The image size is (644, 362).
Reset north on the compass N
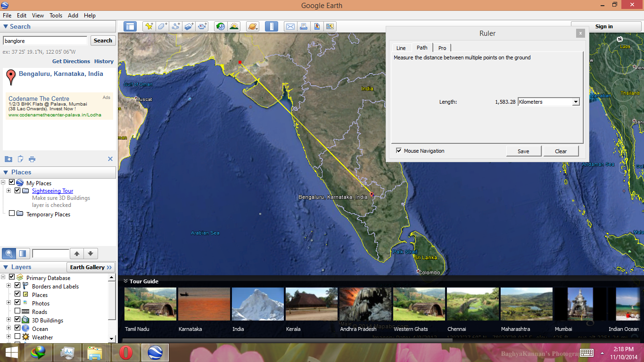tap(619, 39)
